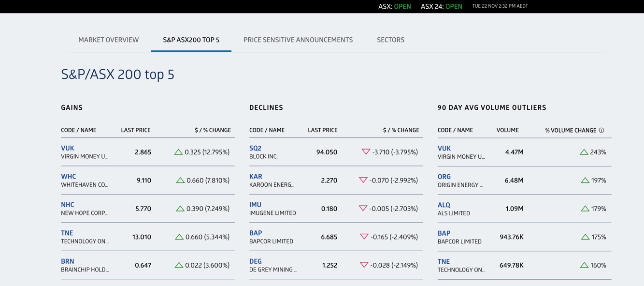Image resolution: width=644 pixels, height=286 pixels.
Task: Open the BRN stock code link
Action: (x=68, y=261)
